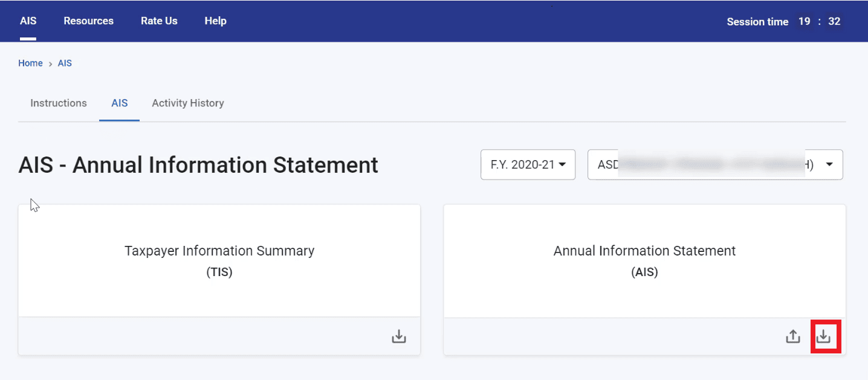
Task: Switch to the Instructions tab
Action: 59,103
